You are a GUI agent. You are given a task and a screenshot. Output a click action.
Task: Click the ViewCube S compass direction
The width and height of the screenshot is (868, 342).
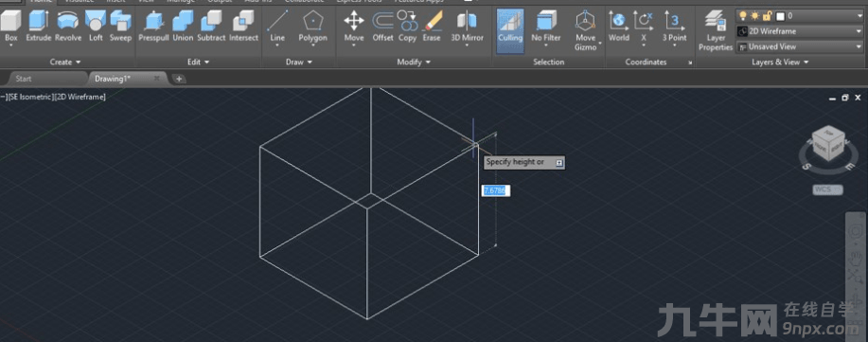(807, 166)
